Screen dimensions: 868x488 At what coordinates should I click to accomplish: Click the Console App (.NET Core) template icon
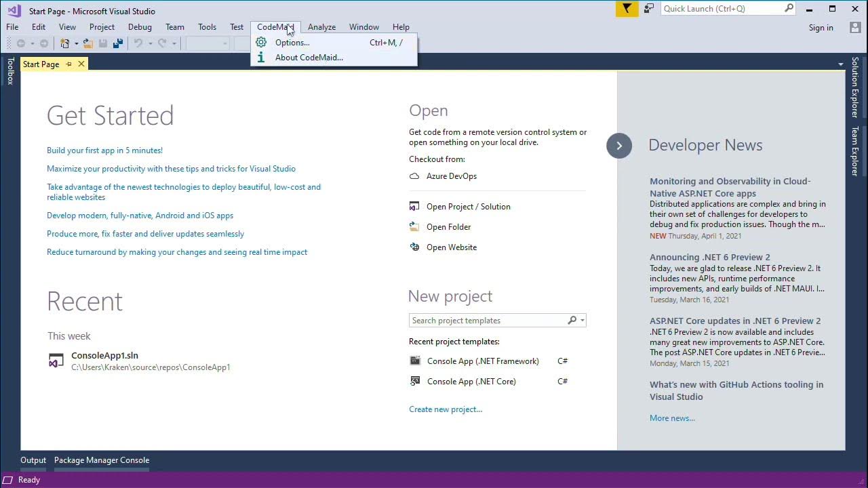click(x=415, y=381)
